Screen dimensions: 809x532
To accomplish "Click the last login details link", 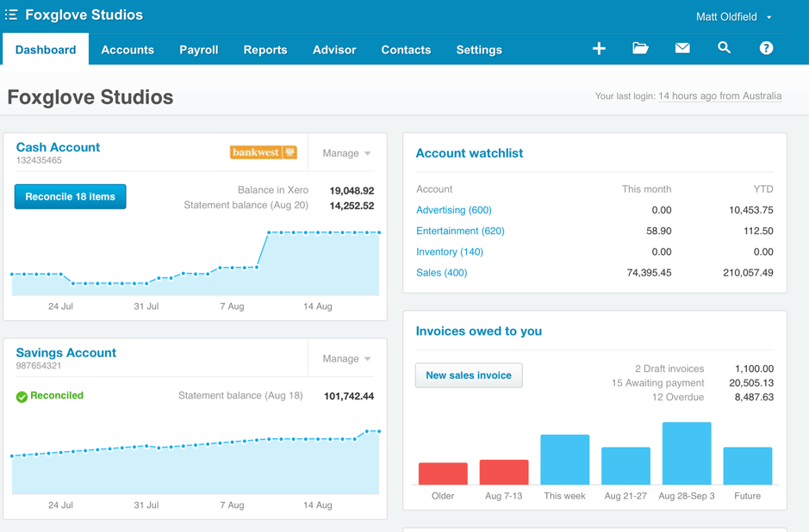I will [x=721, y=96].
